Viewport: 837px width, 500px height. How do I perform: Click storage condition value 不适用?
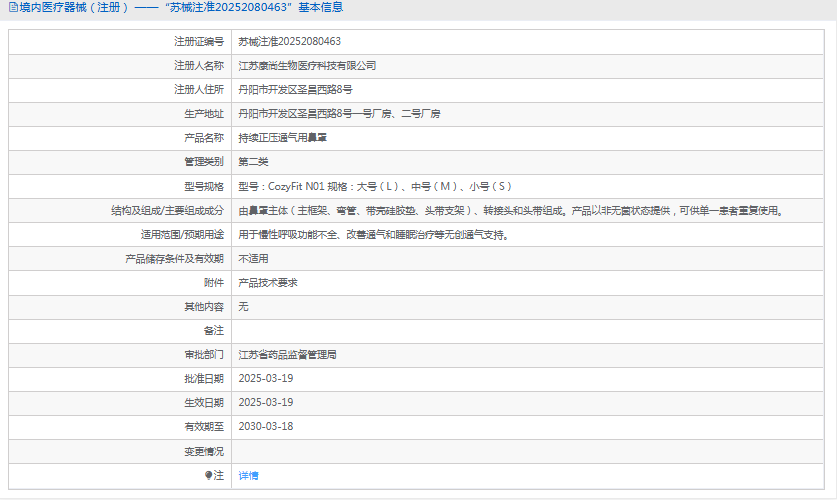pos(253,259)
